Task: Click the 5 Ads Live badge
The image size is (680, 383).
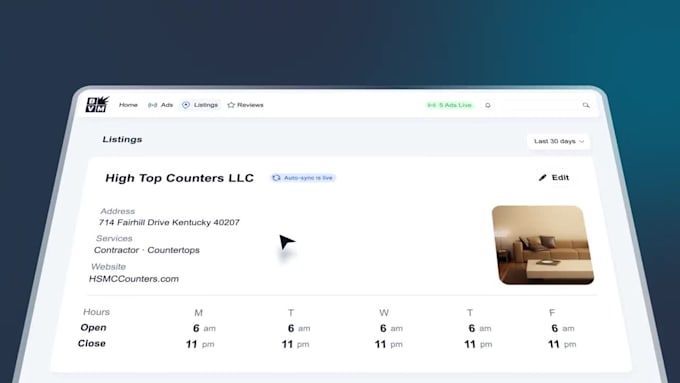Action: 450,105
